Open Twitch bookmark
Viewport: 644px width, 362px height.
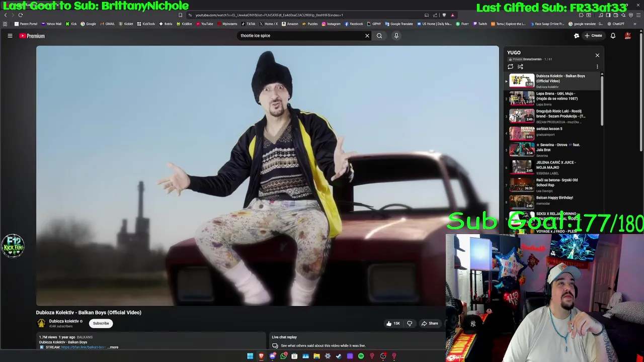(480, 24)
